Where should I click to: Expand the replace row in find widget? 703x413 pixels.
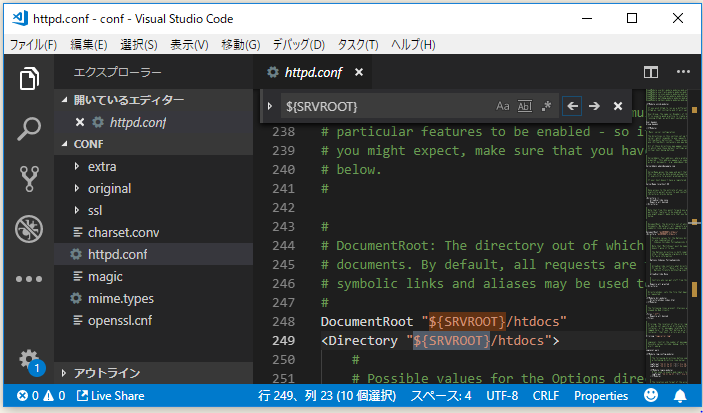pos(270,106)
